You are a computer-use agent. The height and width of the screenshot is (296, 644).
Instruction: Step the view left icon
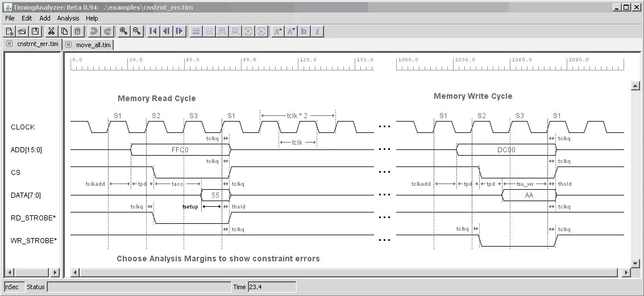click(x=167, y=31)
